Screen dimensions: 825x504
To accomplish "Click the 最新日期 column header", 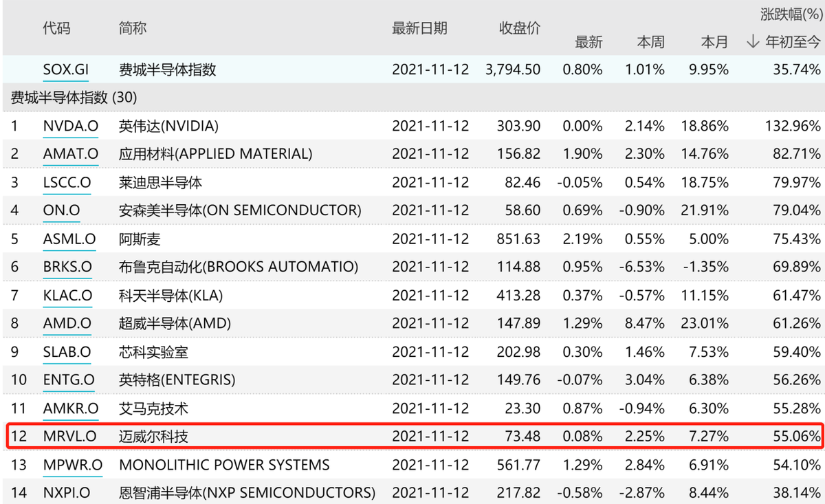I will [419, 28].
